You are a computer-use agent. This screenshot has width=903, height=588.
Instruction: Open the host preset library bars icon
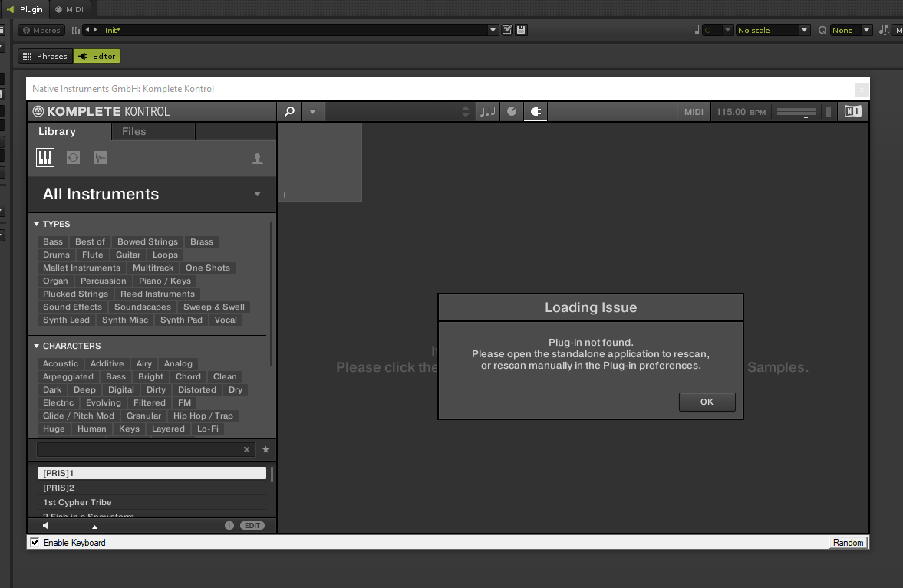tap(75, 30)
